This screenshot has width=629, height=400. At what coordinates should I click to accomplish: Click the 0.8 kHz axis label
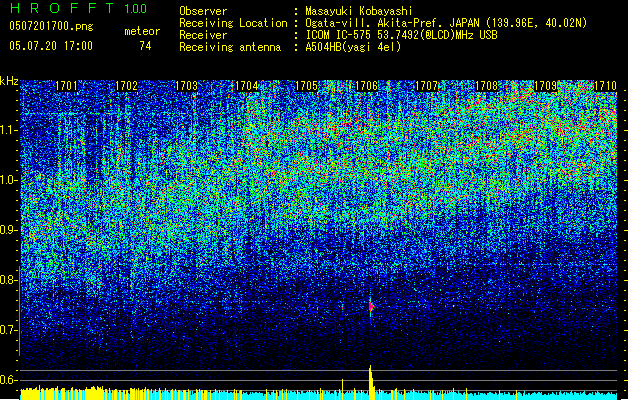9,280
